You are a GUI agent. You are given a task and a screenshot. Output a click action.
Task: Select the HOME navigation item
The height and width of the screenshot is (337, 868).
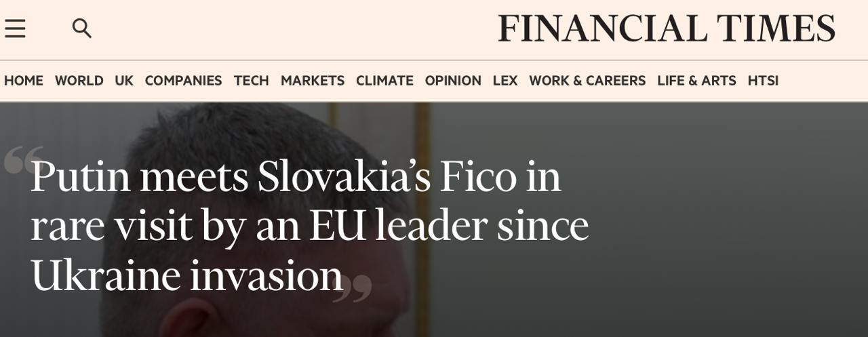[24, 81]
